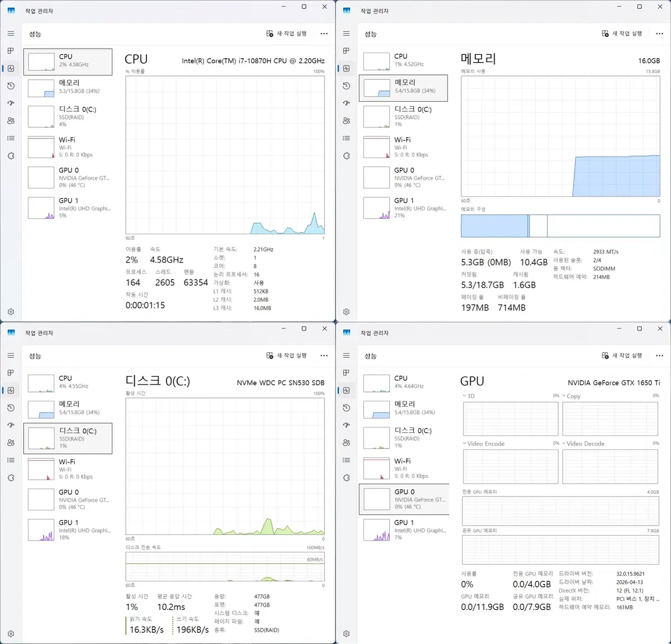Open Users icon in the CPU details window
671x644 pixels.
coord(11,121)
